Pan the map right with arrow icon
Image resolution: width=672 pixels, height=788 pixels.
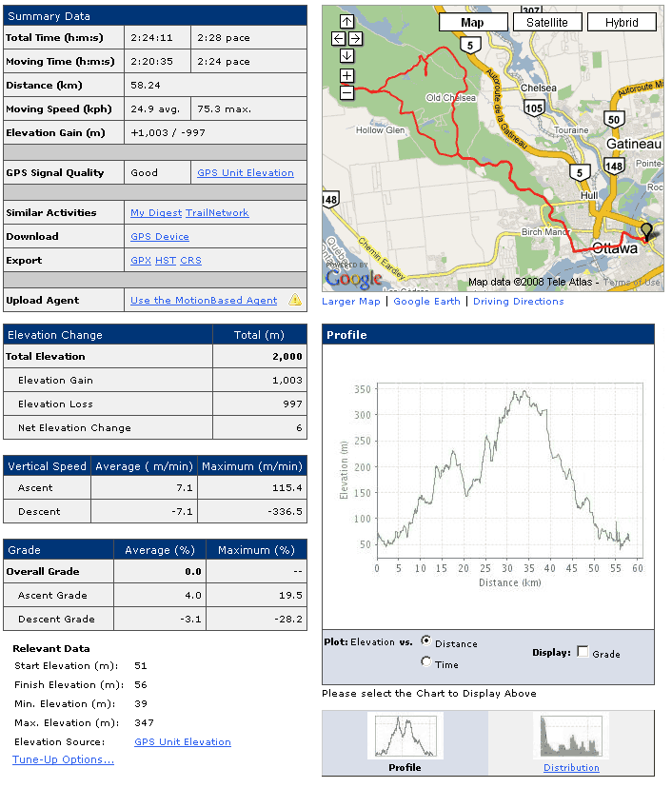(355, 39)
